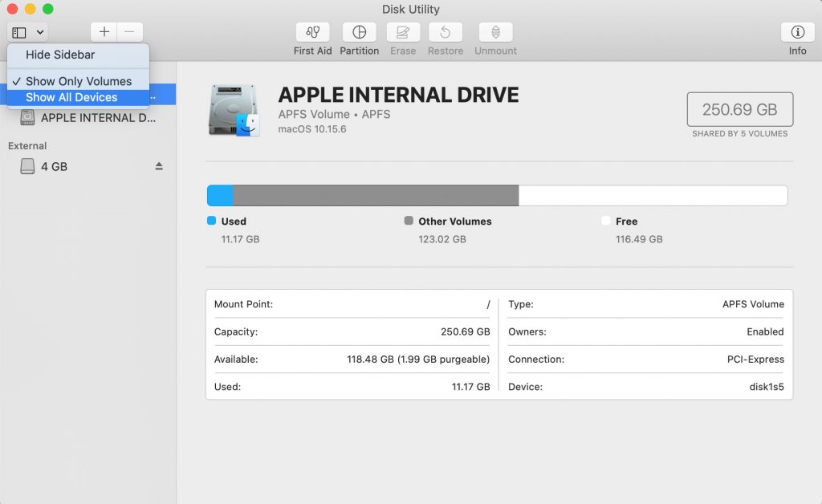822x504 pixels.
Task: Click the Owners value Enabled
Action: click(x=765, y=331)
